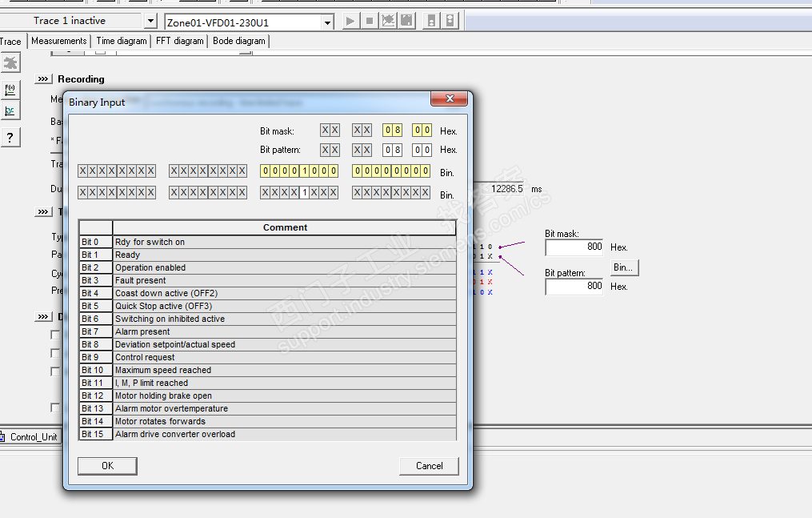The image size is (812, 518).
Task: Click the gear-shaped icon below the Trace tab
Action: 10,62
